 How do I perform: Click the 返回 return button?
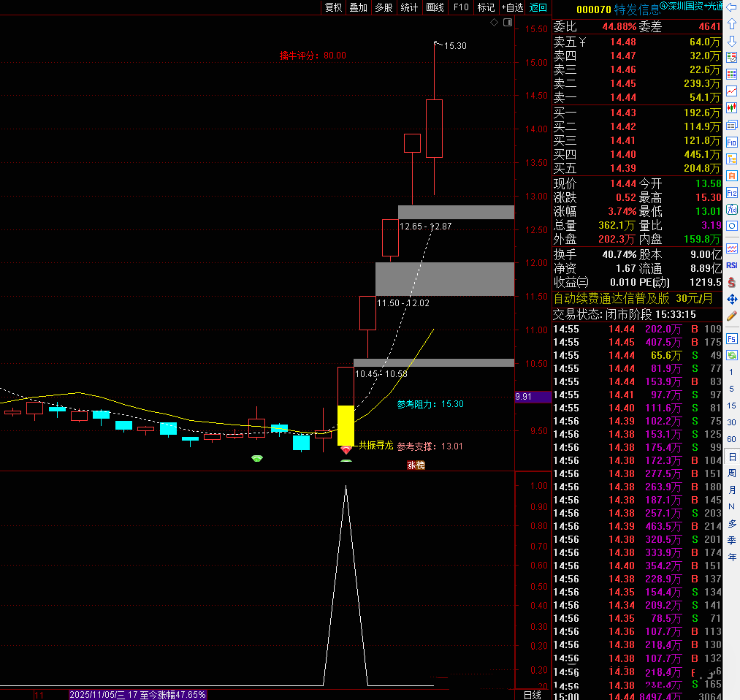pyautogui.click(x=538, y=7)
